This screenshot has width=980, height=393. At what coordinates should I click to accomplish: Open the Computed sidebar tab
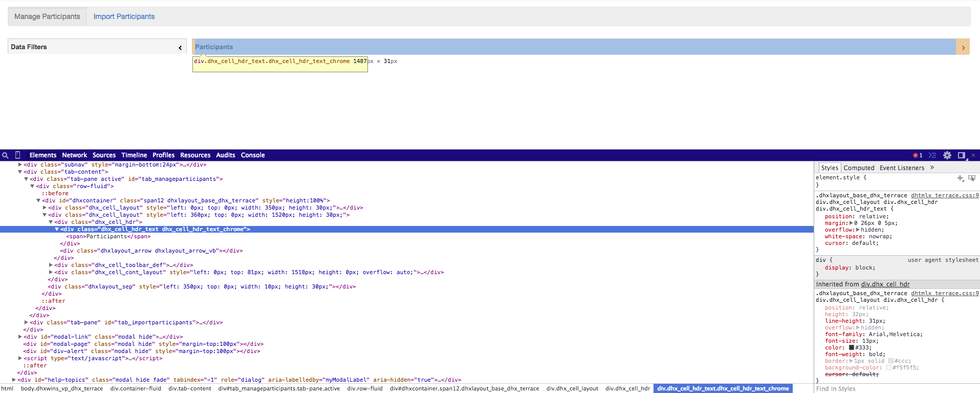[859, 168]
